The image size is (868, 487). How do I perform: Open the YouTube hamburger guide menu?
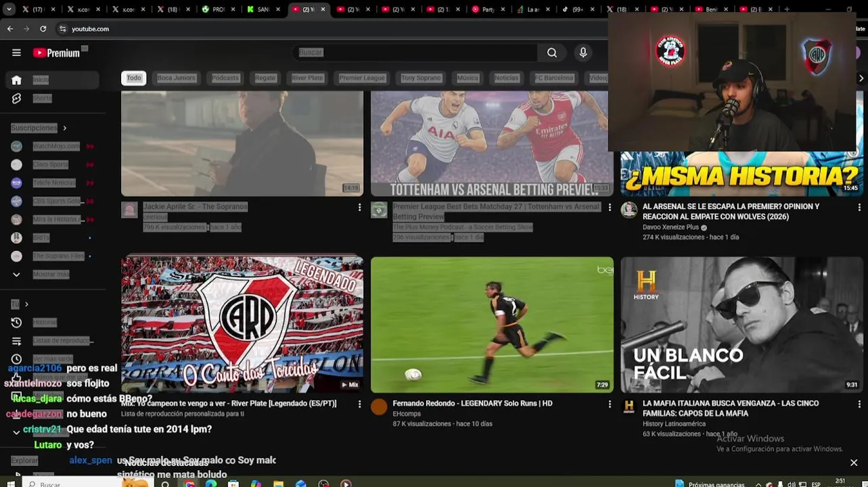(16, 53)
